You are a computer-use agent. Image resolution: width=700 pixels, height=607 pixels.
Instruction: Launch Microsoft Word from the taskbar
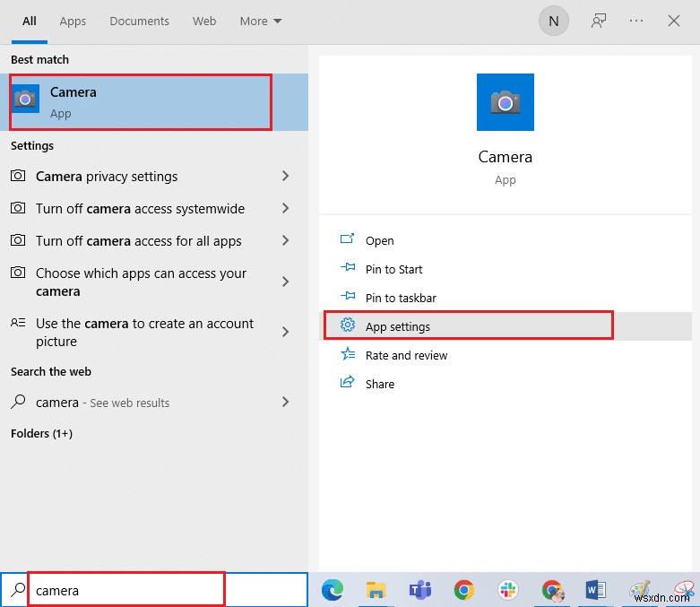click(x=595, y=590)
